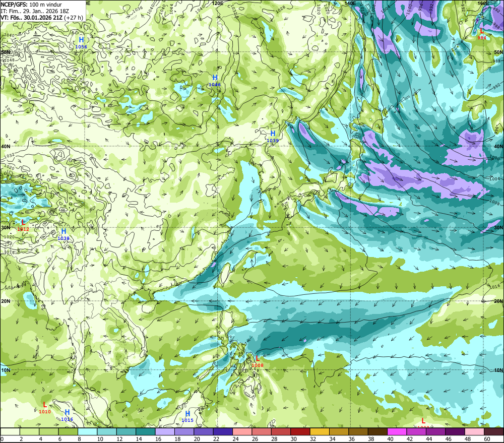The width and height of the screenshot is (504, 443).
Task: Pick the 8–10 light cyan legend swatch
Action: point(87,431)
